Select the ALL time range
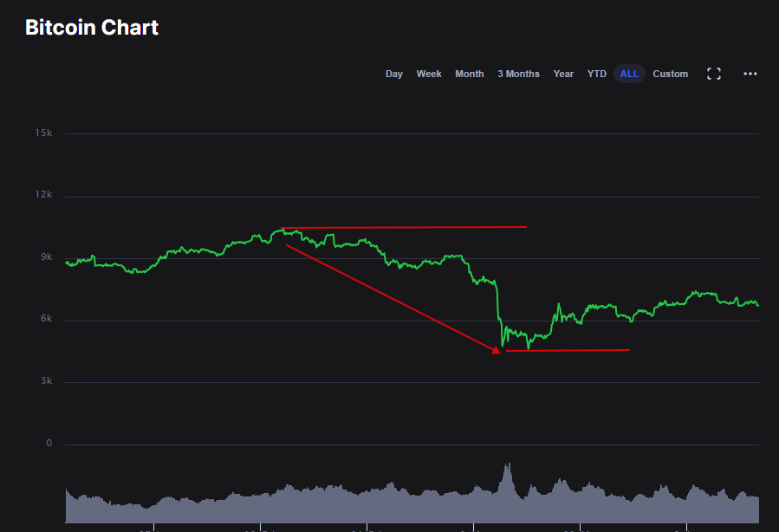779x532 pixels. (x=629, y=74)
